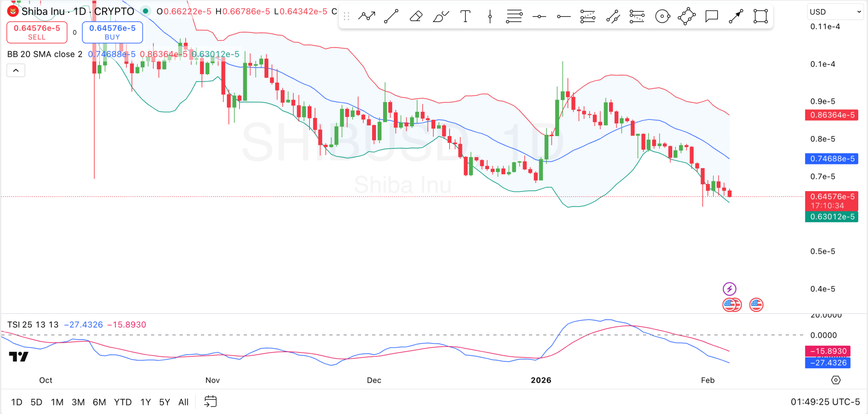Switch to the 3M timeframe
Image resolution: width=868 pixels, height=414 pixels.
78,402
